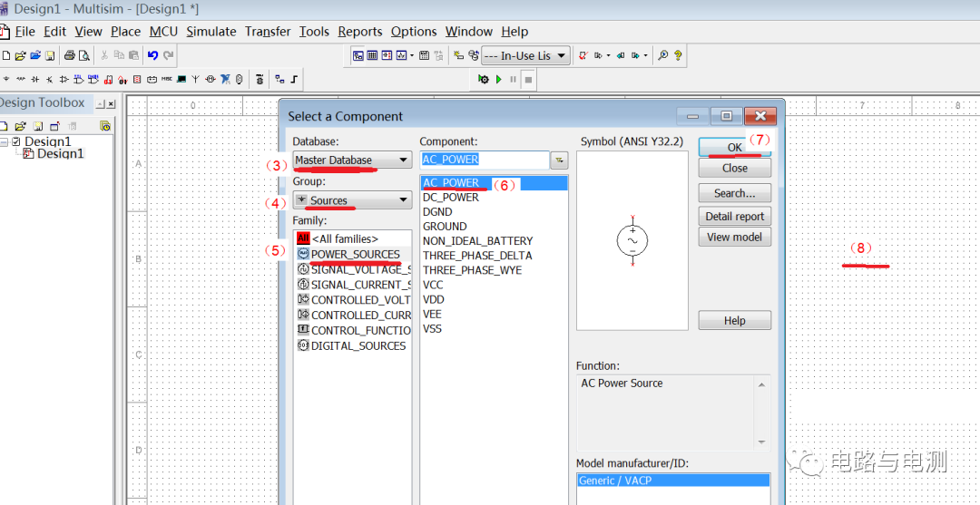Open Help question mark icon
The height and width of the screenshot is (505, 980).
(678, 55)
